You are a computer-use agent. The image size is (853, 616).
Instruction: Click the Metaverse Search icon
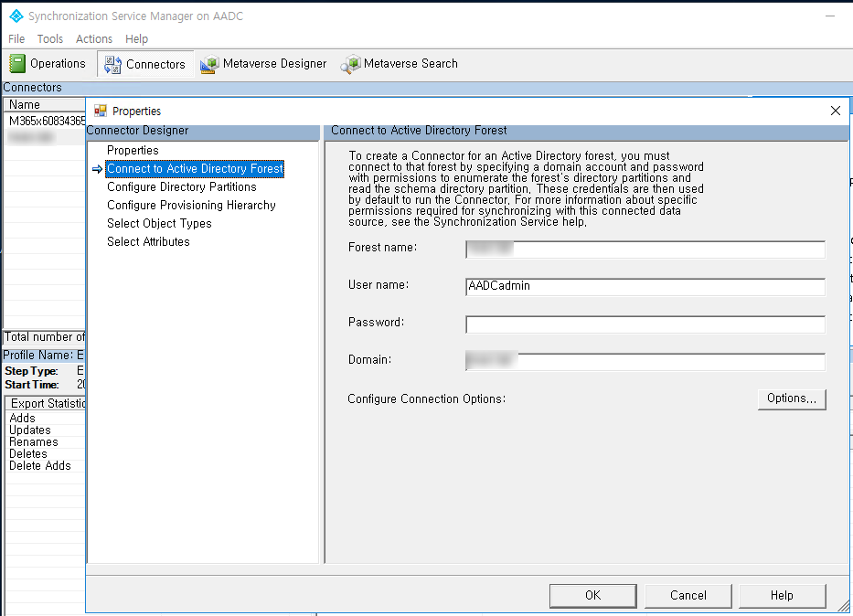click(350, 64)
